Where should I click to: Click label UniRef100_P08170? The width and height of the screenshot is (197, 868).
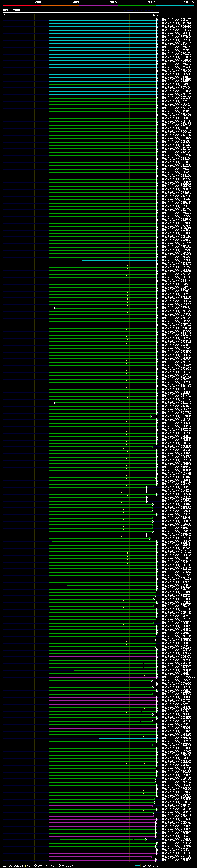click(177, 94)
